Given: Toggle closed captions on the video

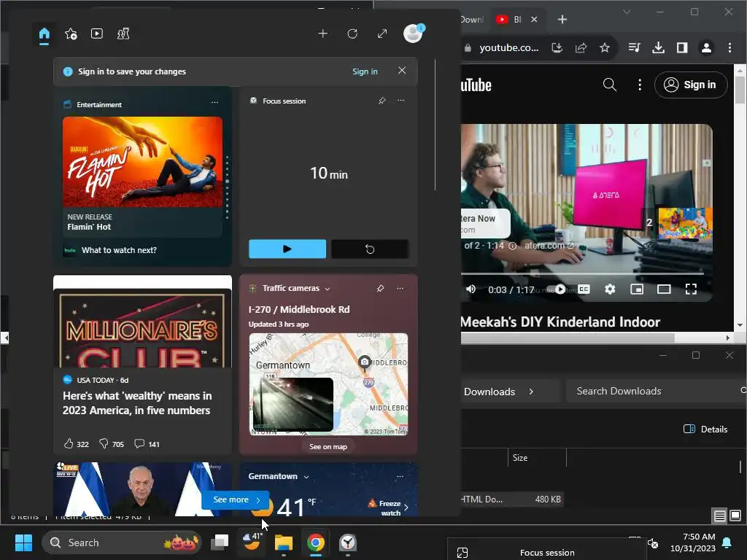Looking at the screenshot, I should point(584,289).
